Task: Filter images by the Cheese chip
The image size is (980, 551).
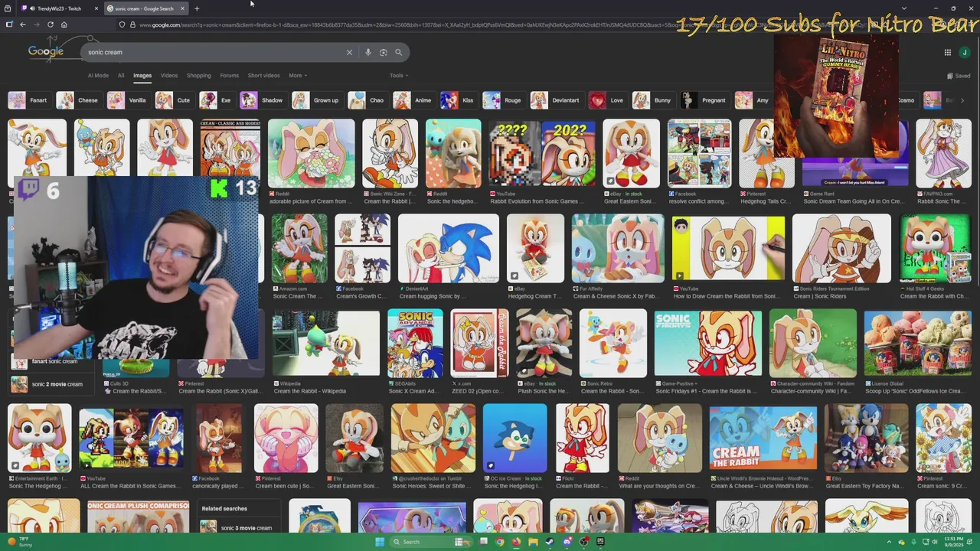Action: coord(78,100)
